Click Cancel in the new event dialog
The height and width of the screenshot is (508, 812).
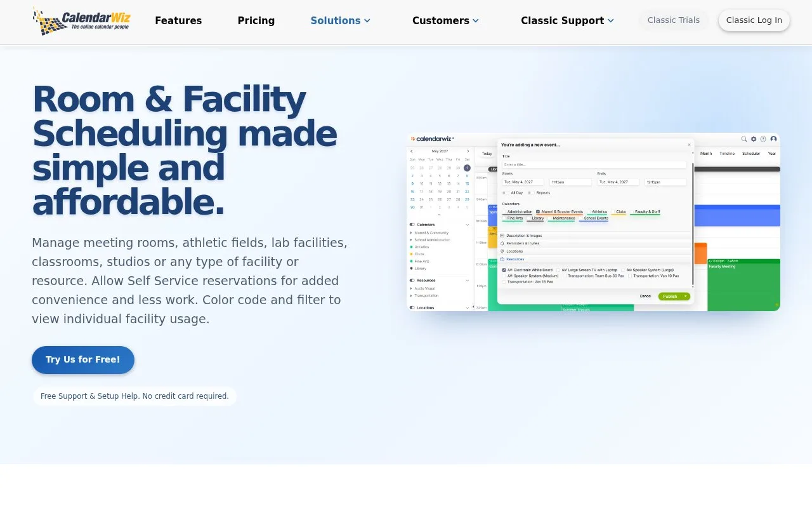[x=645, y=296]
